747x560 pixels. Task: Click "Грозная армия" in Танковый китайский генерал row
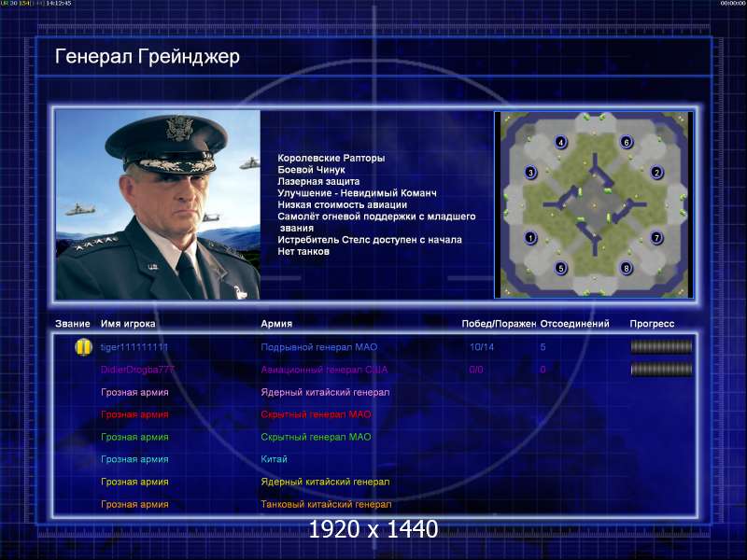(x=134, y=504)
